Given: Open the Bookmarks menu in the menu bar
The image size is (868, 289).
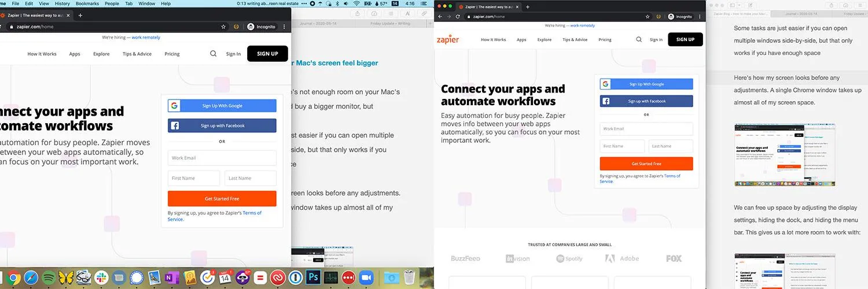Looking at the screenshot, I should click(87, 3).
